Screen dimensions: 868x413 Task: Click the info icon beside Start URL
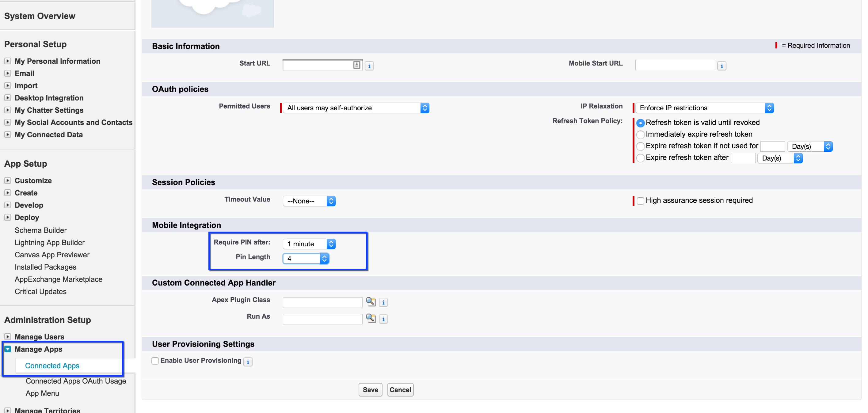tap(369, 66)
